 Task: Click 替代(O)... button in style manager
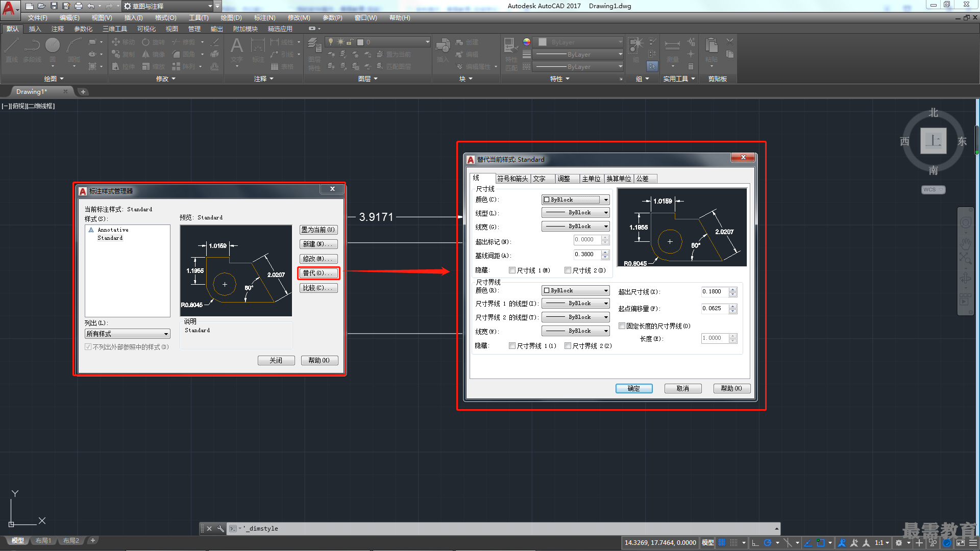(318, 273)
